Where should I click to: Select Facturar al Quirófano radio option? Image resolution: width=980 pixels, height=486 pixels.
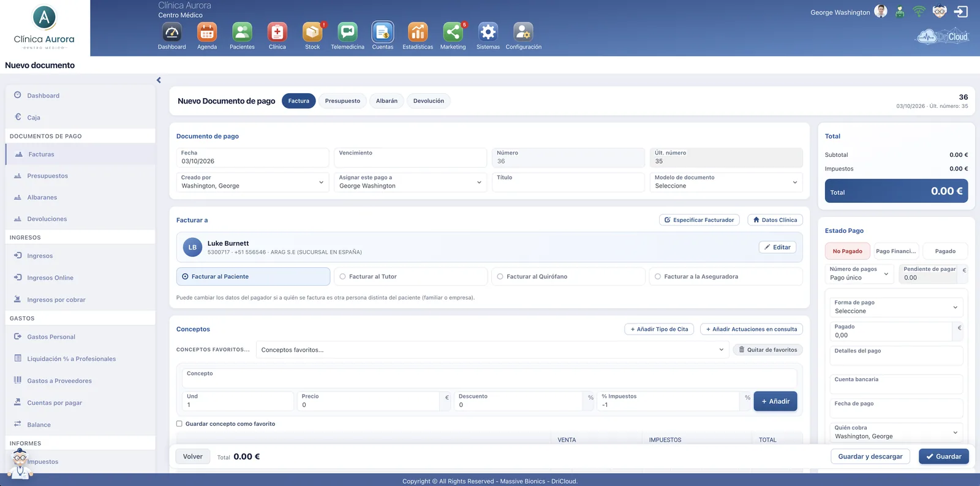[x=568, y=276]
